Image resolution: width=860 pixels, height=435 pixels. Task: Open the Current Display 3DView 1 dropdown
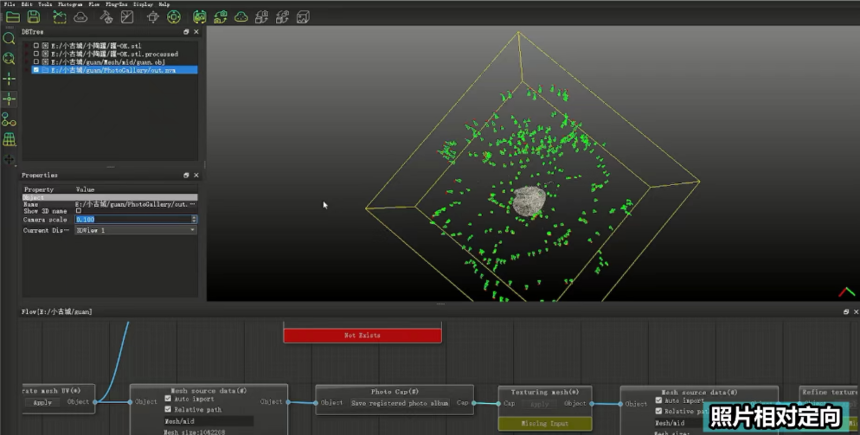point(135,230)
